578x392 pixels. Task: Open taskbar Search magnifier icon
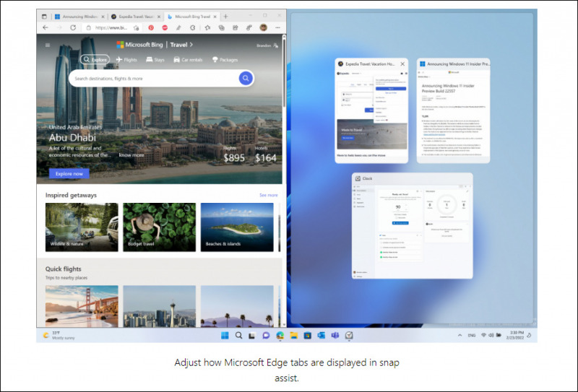(238, 335)
